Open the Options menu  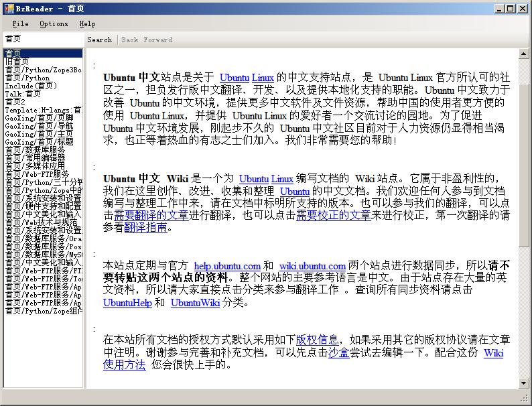coord(54,23)
